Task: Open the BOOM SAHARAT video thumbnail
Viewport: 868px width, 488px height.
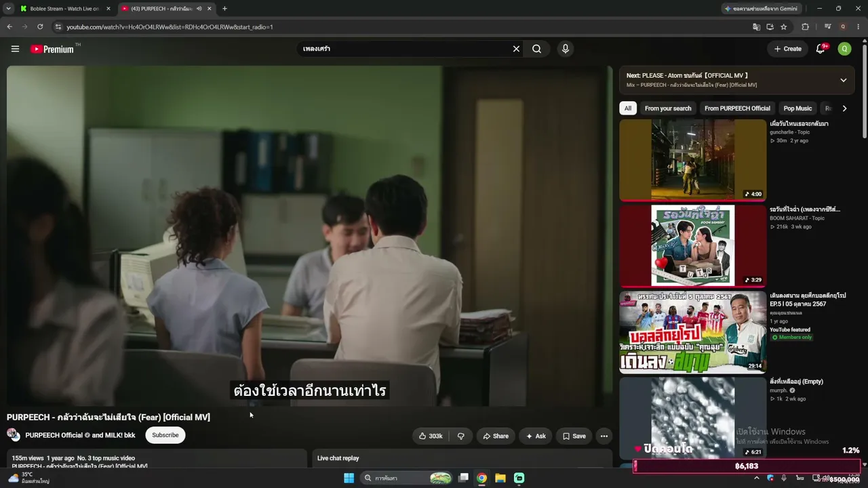Action: (692, 245)
